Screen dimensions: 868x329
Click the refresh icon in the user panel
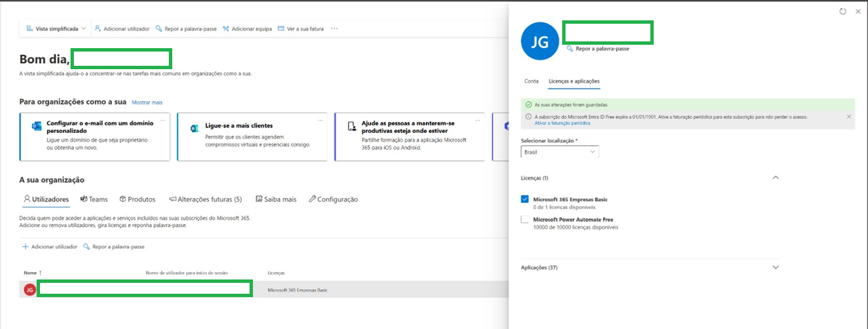pos(843,12)
